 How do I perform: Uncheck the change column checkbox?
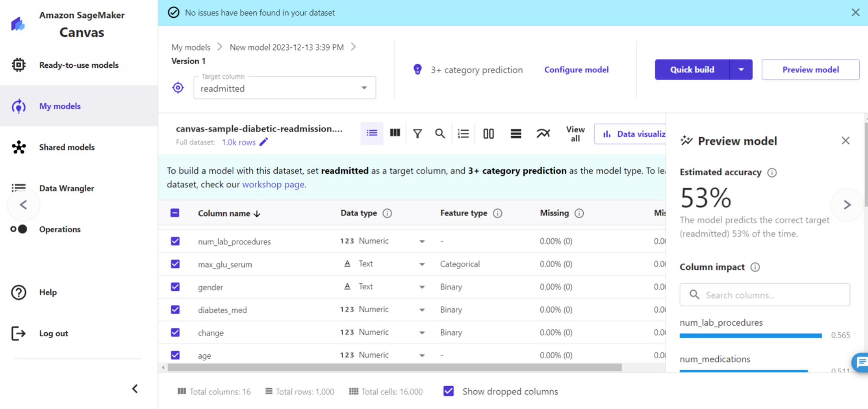coord(175,332)
